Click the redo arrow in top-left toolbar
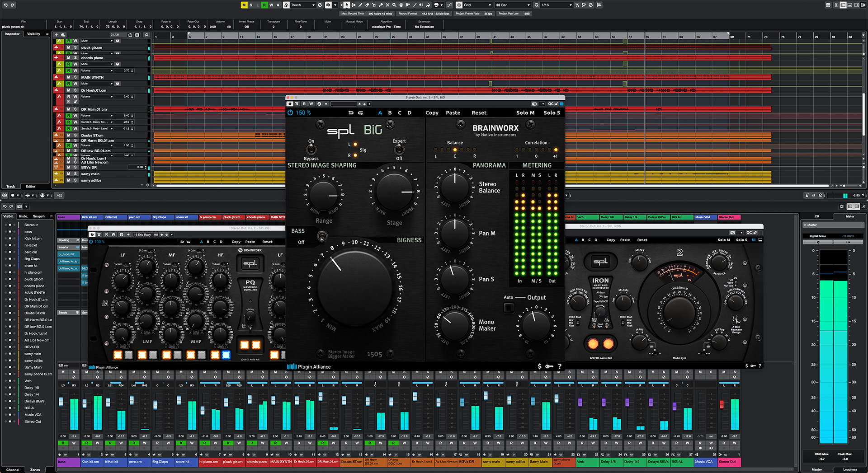Image resolution: width=868 pixels, height=473 pixels. click(13, 5)
